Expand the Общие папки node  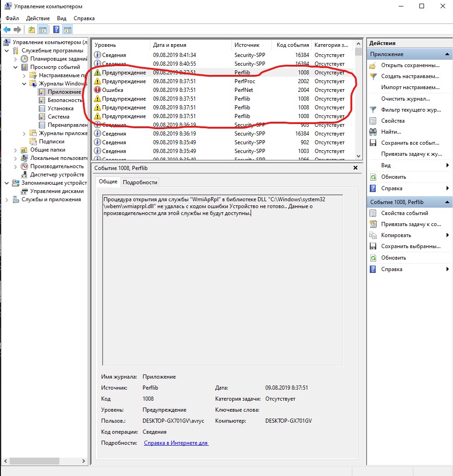coord(16,150)
